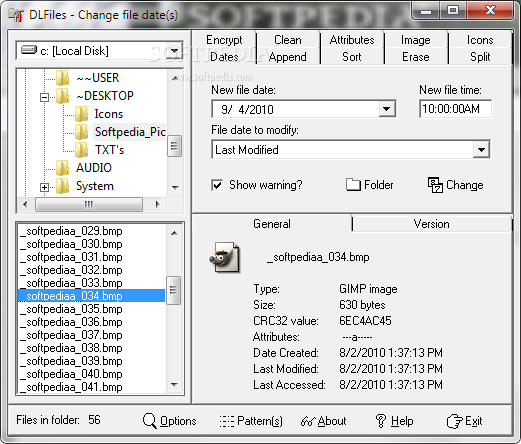Select file _softpediaa_031.bmp
521x444 pixels.
tap(92, 257)
